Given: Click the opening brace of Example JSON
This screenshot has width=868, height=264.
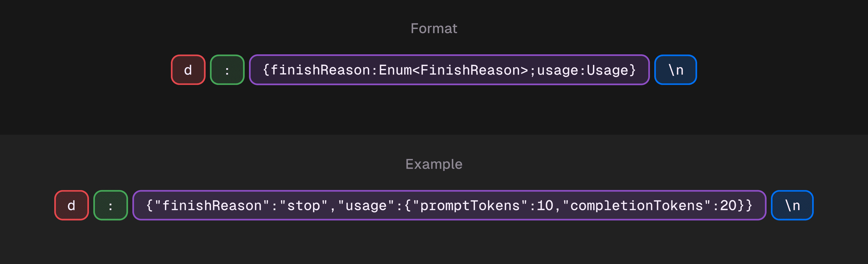Looking at the screenshot, I should (x=149, y=206).
